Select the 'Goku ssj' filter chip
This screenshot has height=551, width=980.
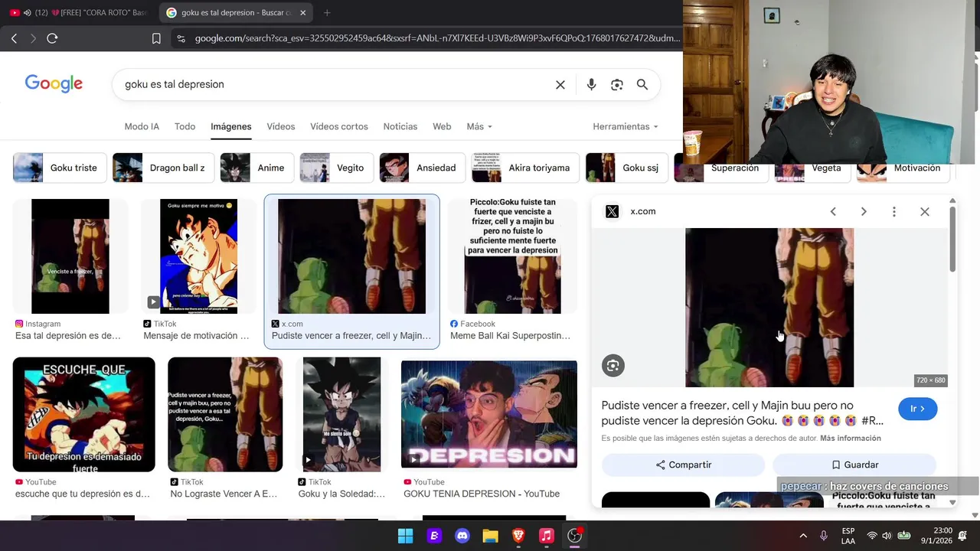pos(627,168)
